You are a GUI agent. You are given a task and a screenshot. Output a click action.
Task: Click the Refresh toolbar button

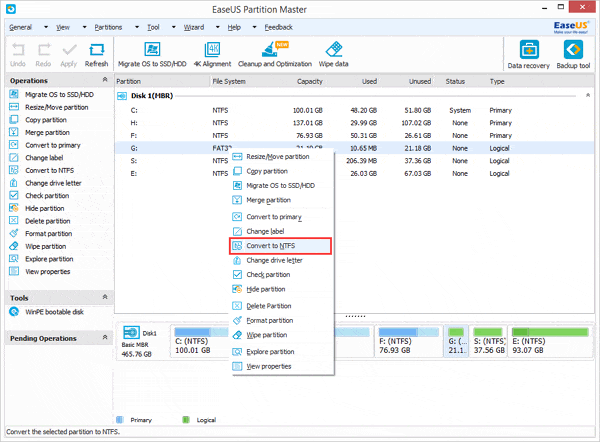[x=96, y=55]
